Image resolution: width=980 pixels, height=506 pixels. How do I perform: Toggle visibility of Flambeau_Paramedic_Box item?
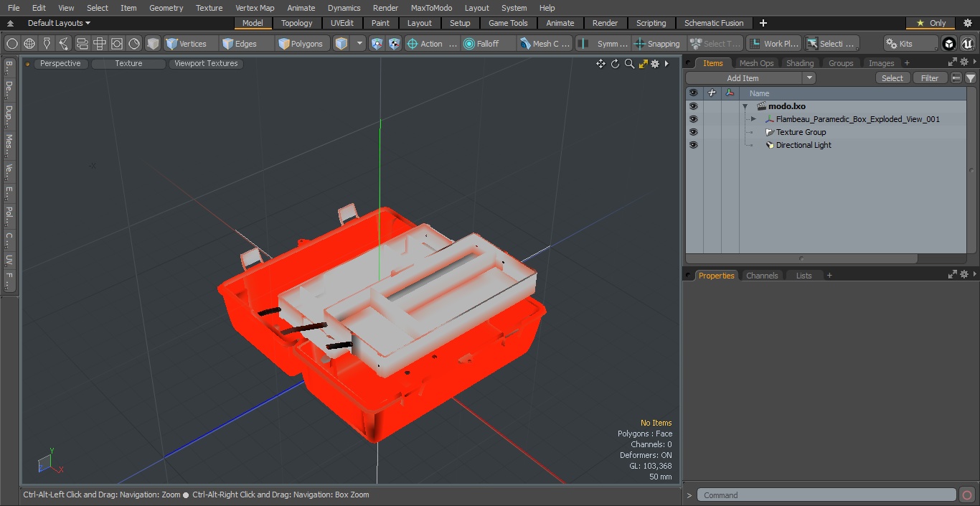click(693, 119)
